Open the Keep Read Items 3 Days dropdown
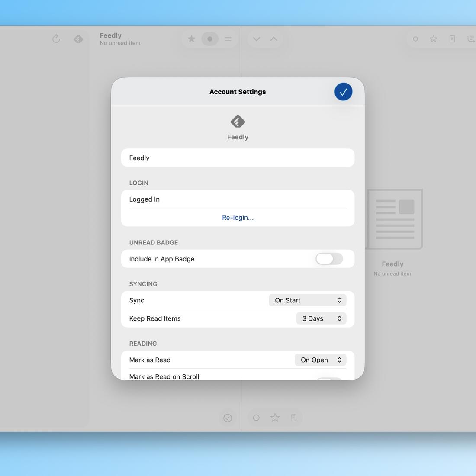 (x=321, y=318)
